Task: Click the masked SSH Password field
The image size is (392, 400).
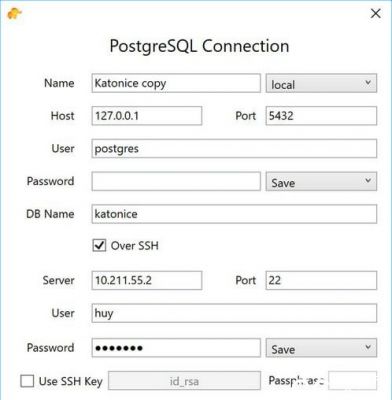Action: (176, 348)
